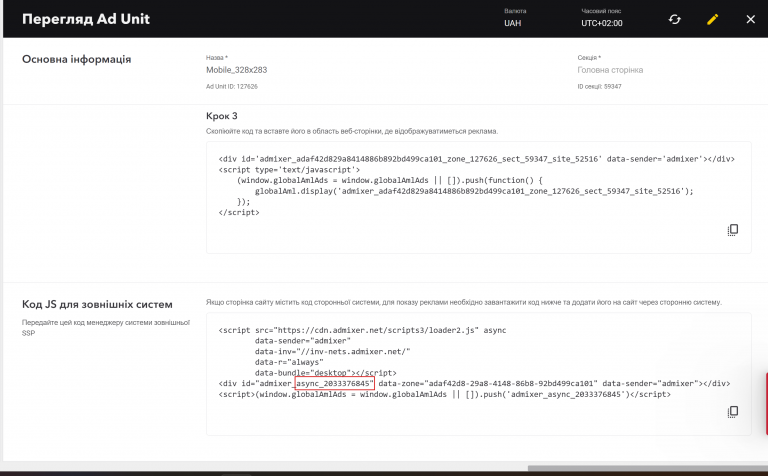Copy the external systems JS code
This screenshot has height=476, width=768.
click(733, 412)
